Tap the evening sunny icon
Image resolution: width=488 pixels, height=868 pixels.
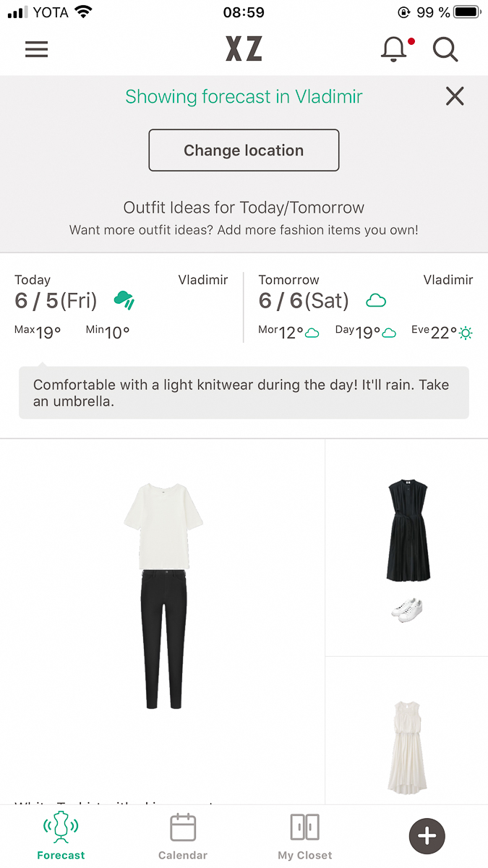coord(466,333)
